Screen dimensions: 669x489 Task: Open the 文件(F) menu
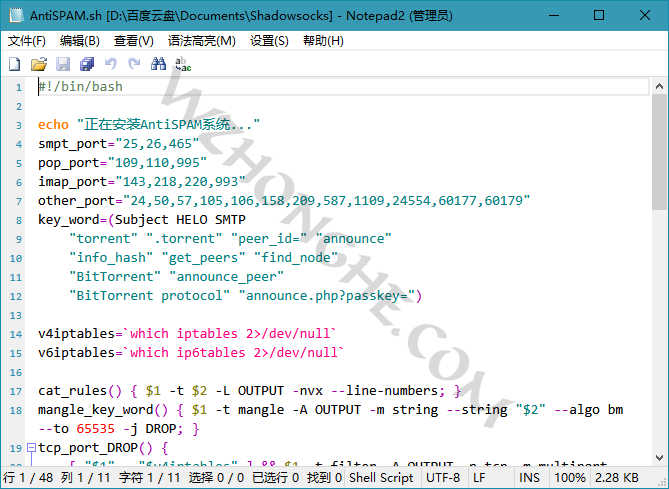[x=26, y=41]
